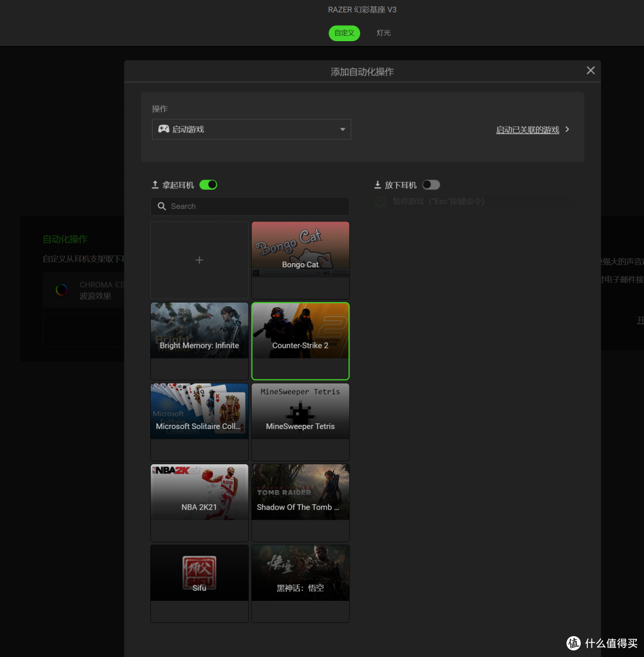Switch to the 灯光 tab
The height and width of the screenshot is (657, 644).
(x=383, y=33)
